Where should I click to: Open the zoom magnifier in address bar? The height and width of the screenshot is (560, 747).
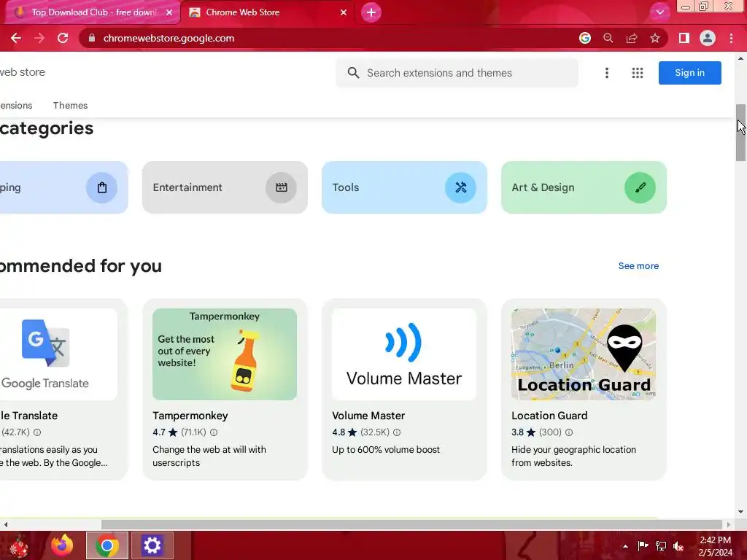coord(608,38)
